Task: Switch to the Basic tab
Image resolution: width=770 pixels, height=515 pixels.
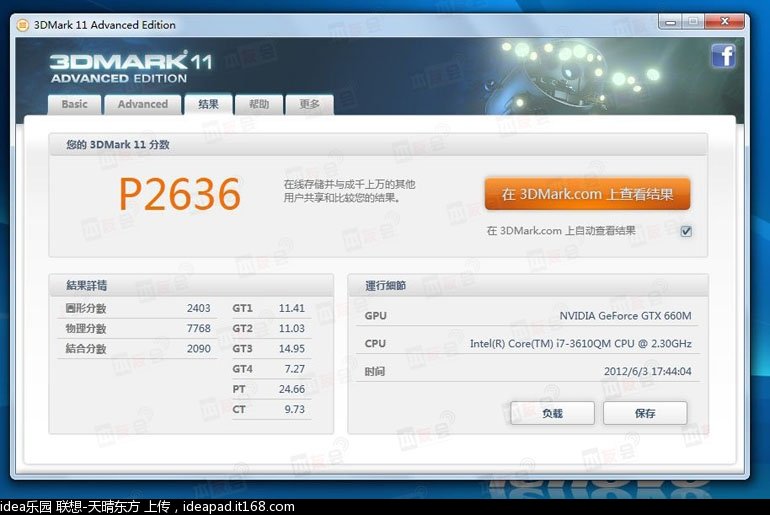Action: click(75, 104)
